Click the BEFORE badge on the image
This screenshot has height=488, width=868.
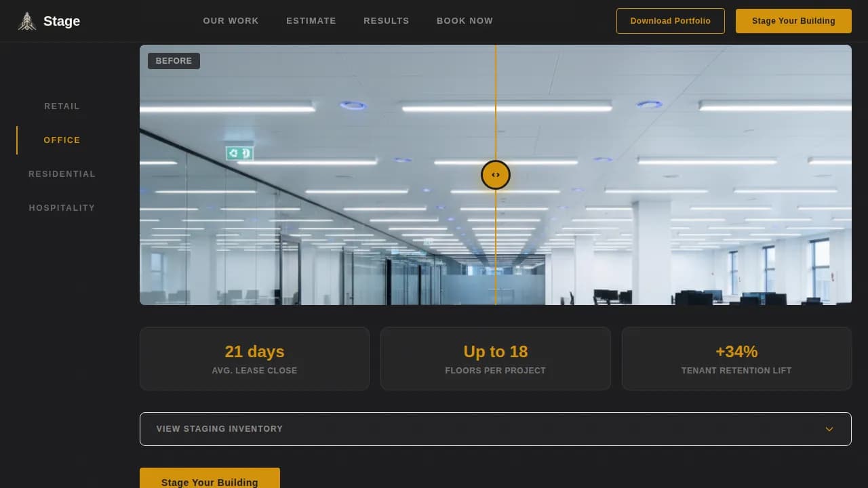point(174,61)
